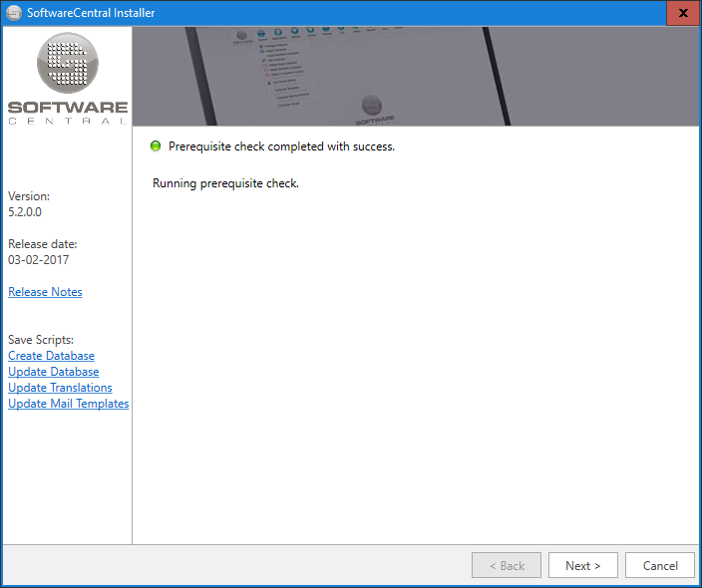The width and height of the screenshot is (702, 588).
Task: Click the greyed-out Back button
Action: 506,565
